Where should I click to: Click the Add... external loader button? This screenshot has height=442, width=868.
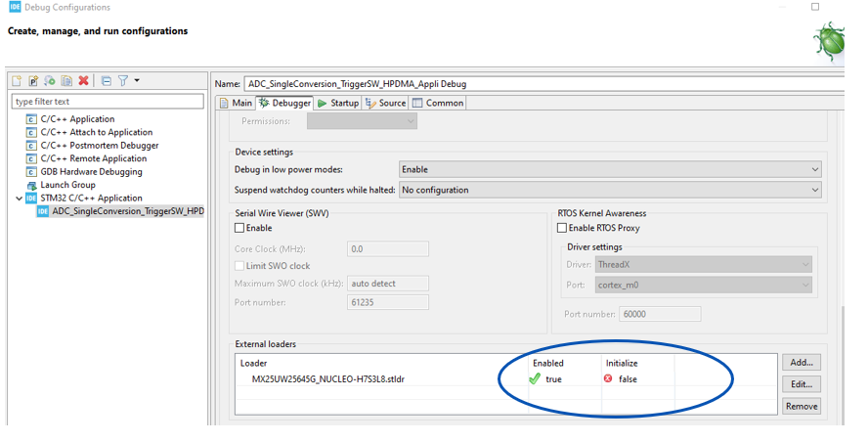[802, 363]
